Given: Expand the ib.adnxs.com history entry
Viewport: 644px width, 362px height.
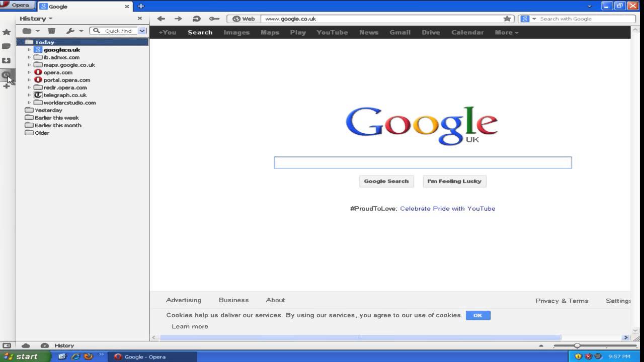Looking at the screenshot, I should pyautogui.click(x=29, y=57).
